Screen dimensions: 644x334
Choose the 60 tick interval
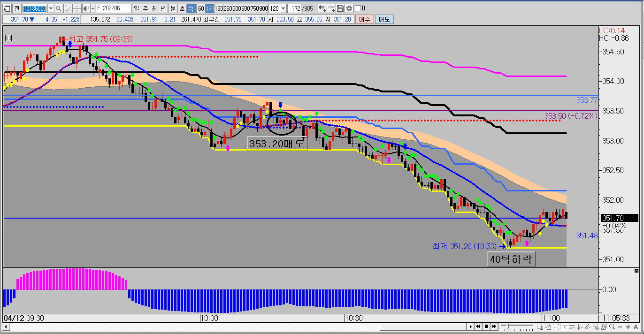[201, 8]
